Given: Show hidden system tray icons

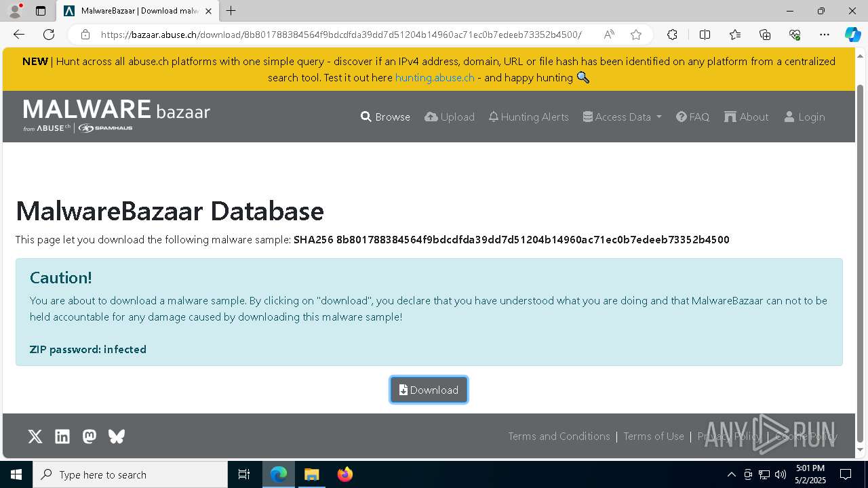Looking at the screenshot, I should click(731, 474).
